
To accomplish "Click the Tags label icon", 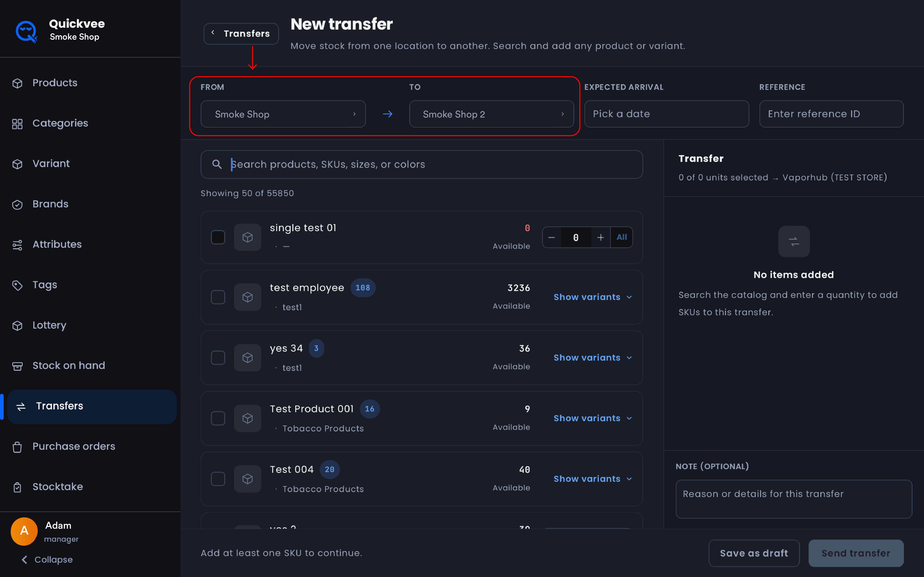I will coord(17,285).
